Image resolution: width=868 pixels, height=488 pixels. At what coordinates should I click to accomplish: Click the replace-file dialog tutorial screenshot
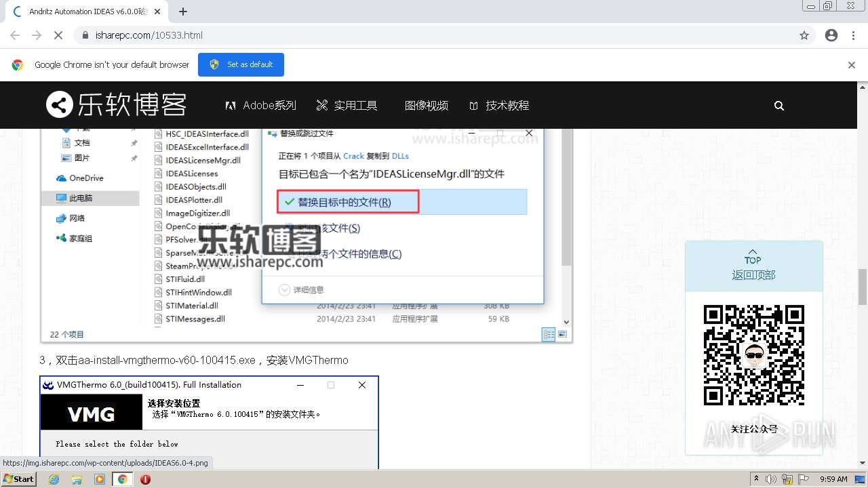(306, 235)
